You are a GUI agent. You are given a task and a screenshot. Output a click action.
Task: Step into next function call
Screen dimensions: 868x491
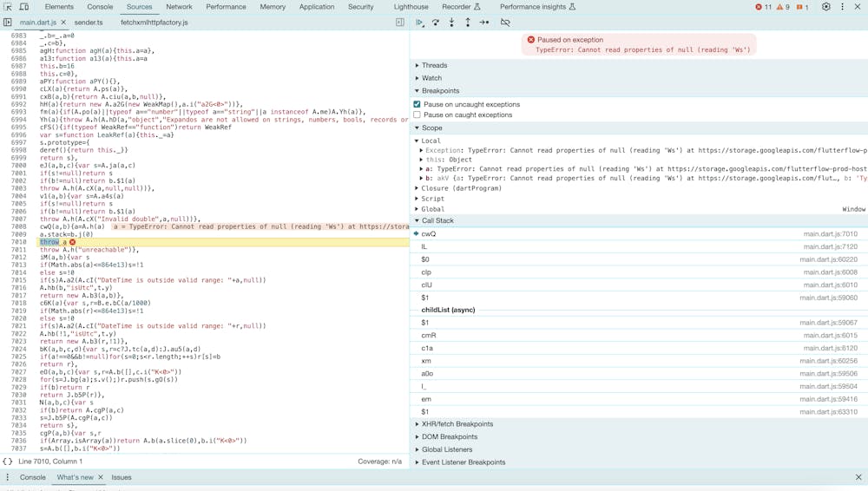coord(451,23)
